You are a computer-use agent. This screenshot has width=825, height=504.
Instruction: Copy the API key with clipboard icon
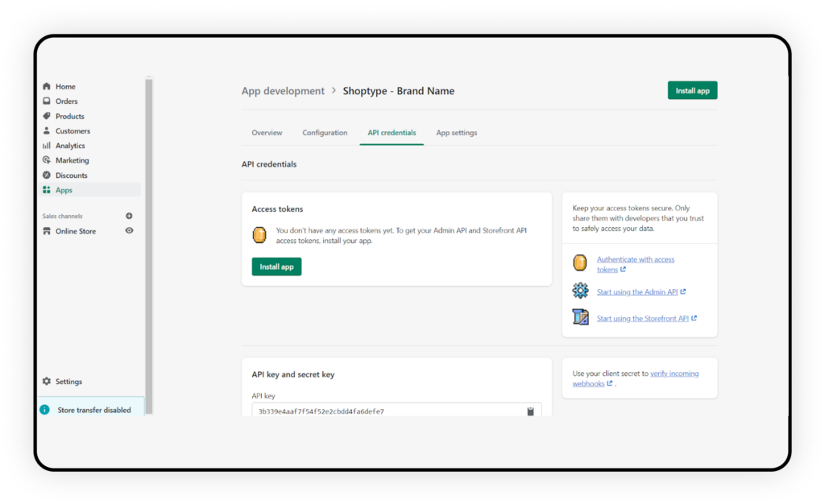[530, 411]
